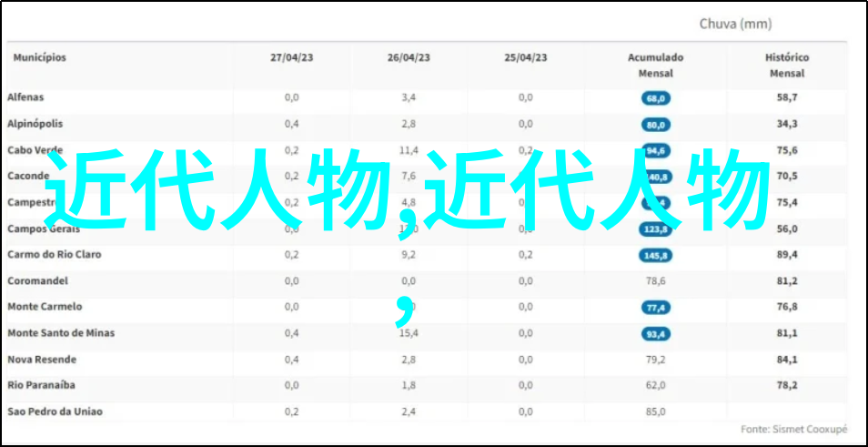
Task: Click the Rio Paranaíba municipality name
Action: [x=41, y=385]
